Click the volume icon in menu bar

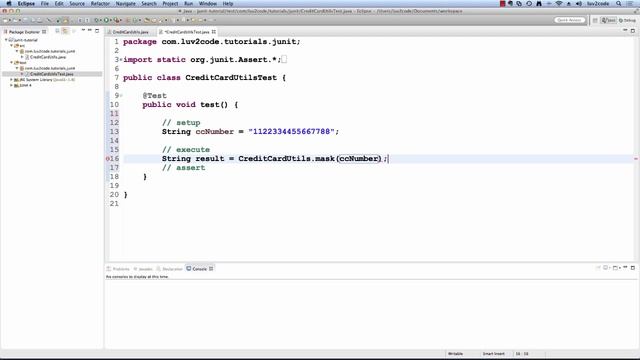coord(579,4)
